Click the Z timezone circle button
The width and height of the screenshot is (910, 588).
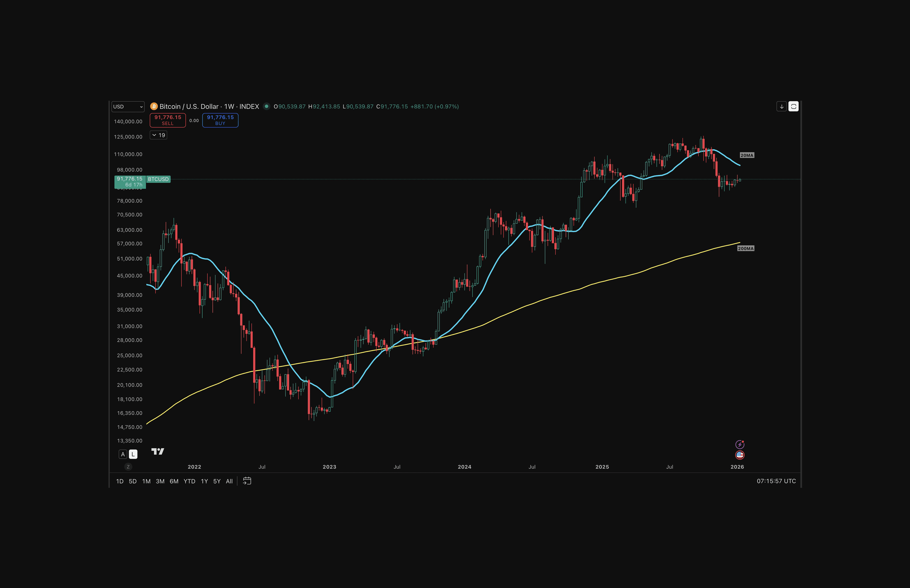[128, 467]
